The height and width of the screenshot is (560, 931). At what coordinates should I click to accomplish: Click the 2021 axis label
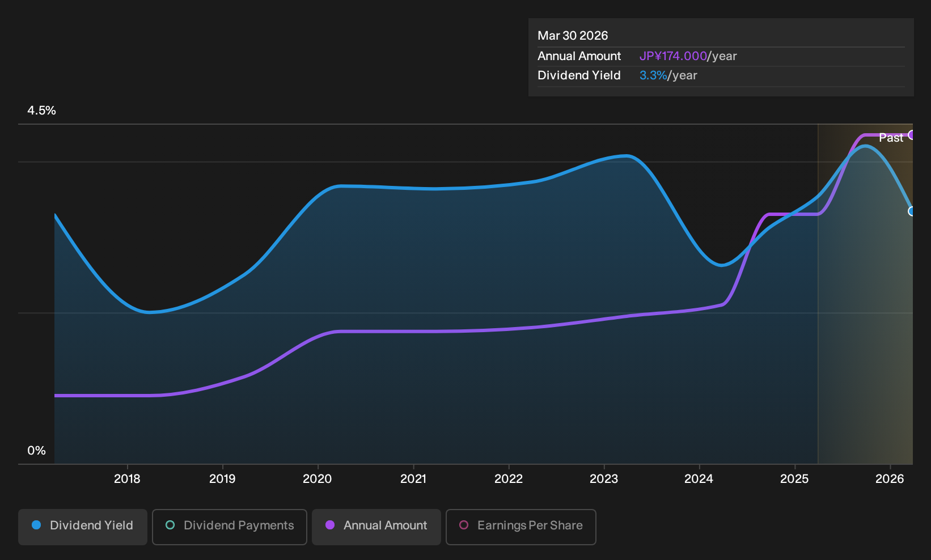tap(413, 479)
